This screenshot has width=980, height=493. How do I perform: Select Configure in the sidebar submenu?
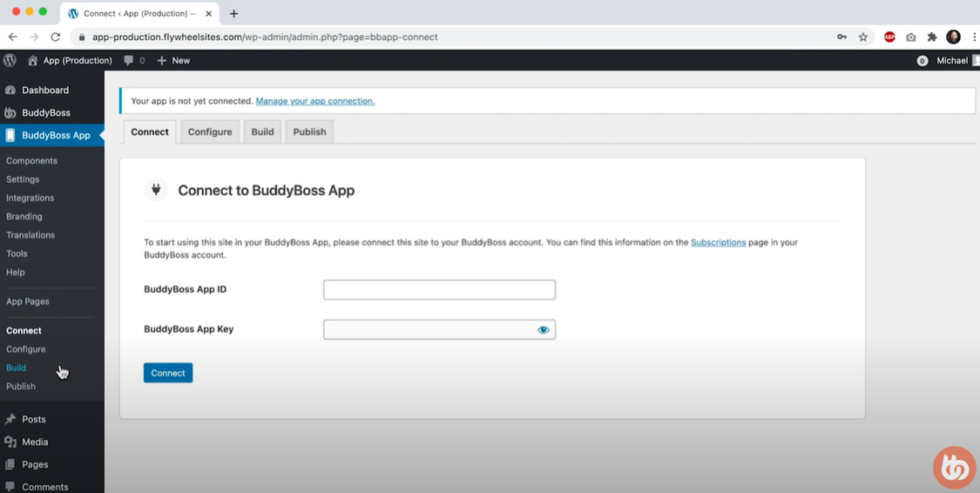(x=25, y=349)
